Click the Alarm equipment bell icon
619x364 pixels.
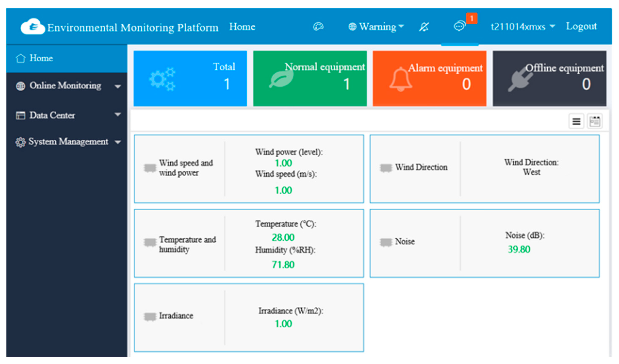point(400,79)
